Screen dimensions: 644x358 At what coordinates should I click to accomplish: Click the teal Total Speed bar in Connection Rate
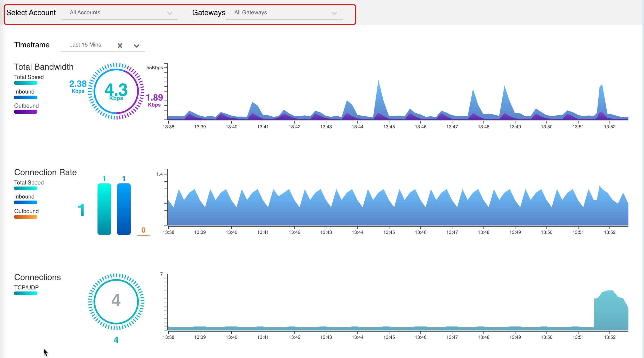104,209
